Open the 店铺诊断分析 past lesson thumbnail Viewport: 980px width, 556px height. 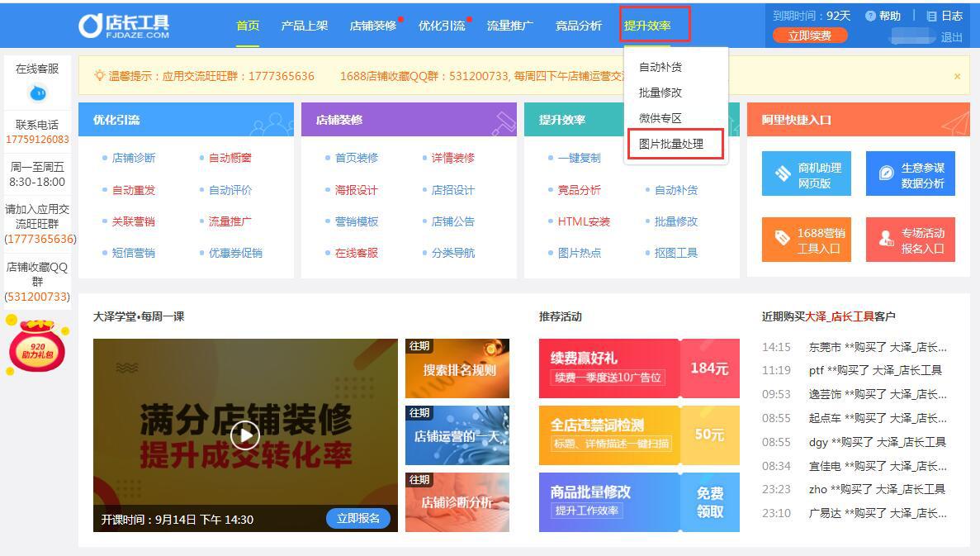[457, 502]
